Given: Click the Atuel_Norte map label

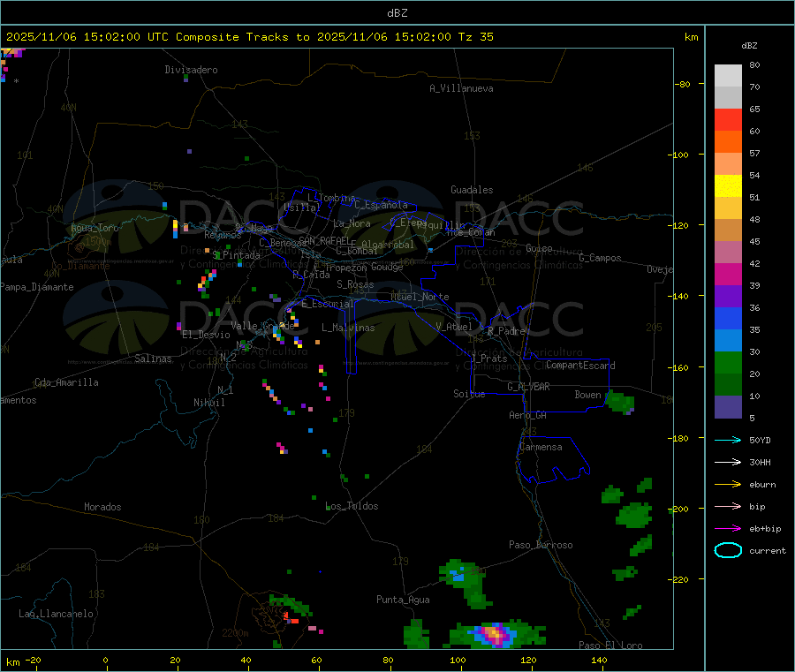Looking at the screenshot, I should click(x=420, y=297).
